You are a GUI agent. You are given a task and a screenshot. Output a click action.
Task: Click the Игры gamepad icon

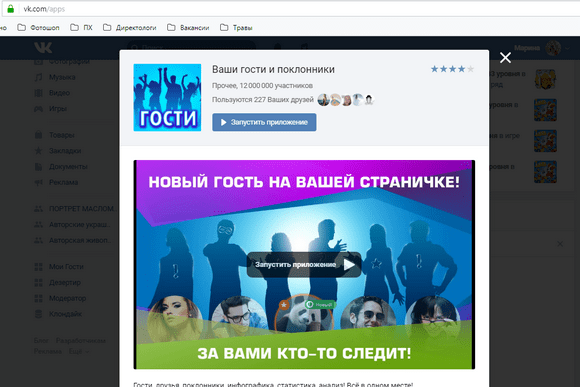[38, 109]
